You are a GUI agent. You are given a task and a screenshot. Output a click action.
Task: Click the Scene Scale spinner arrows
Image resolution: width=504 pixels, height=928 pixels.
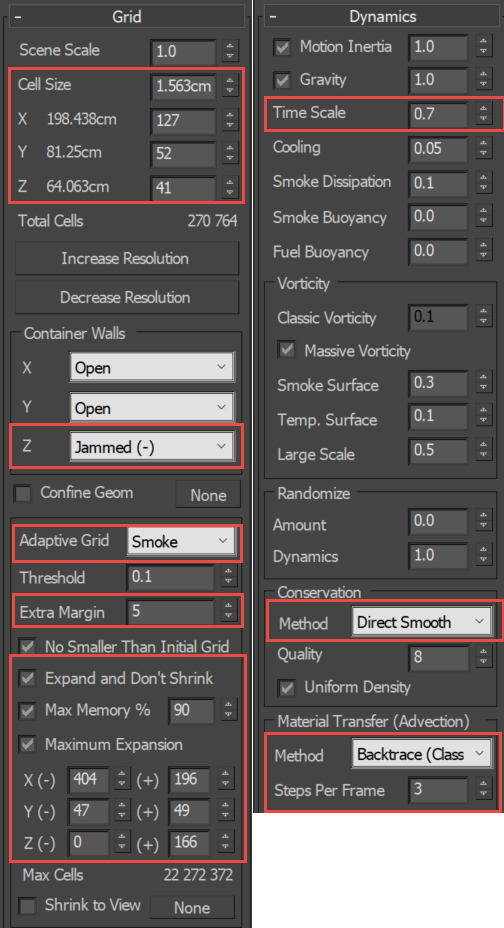(x=230, y=51)
